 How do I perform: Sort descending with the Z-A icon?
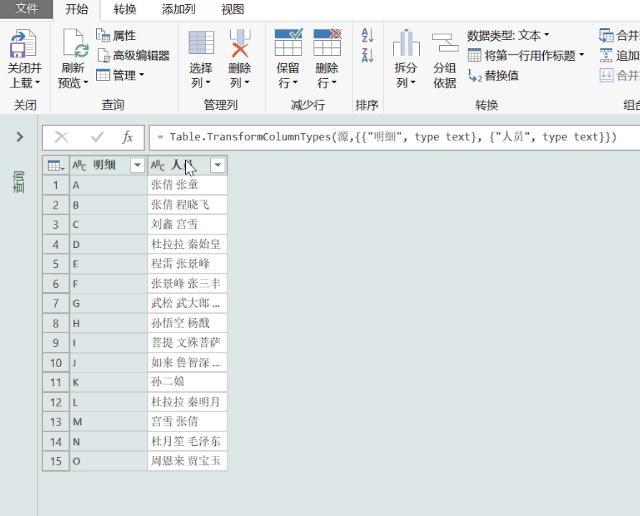coord(367,55)
